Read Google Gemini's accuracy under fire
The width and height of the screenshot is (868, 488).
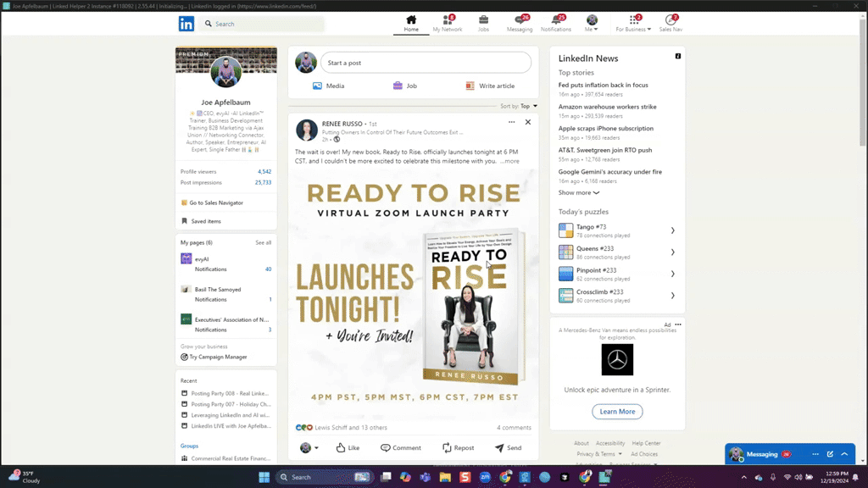(x=610, y=172)
